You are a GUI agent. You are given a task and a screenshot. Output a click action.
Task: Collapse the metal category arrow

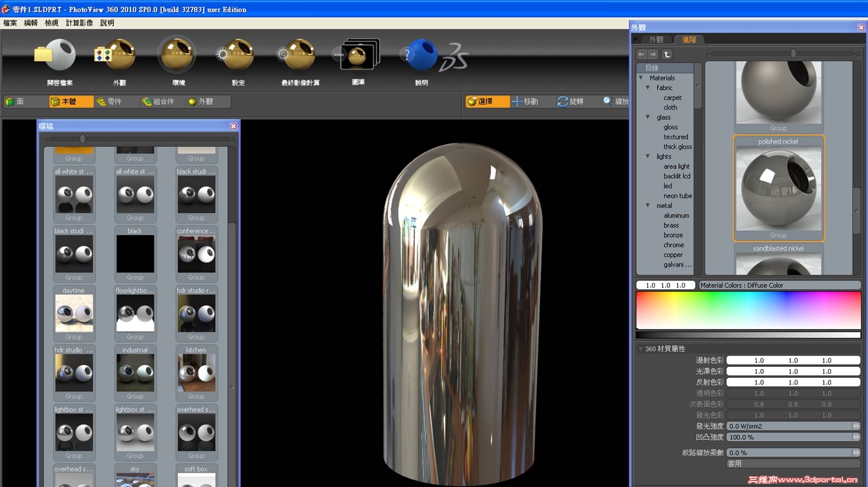point(648,205)
